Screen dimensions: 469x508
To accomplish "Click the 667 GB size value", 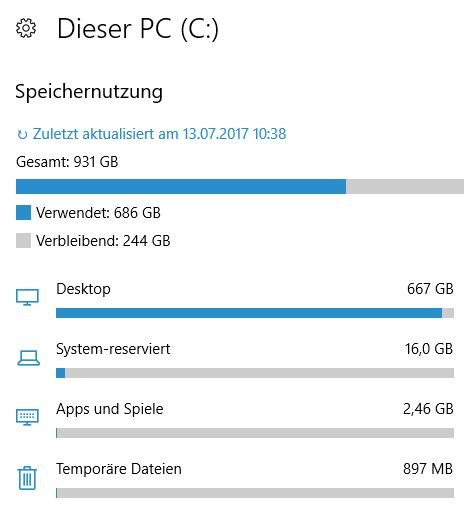I will click(430, 289).
